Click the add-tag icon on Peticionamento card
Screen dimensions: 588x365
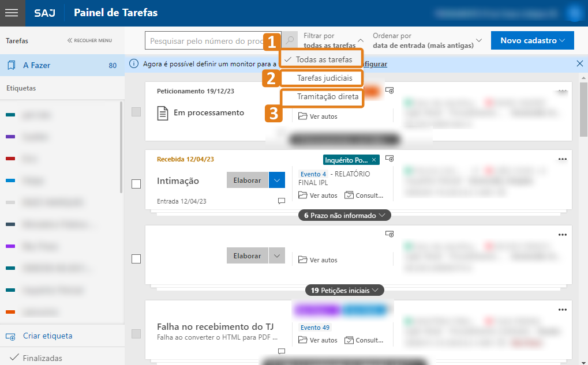[389, 91]
